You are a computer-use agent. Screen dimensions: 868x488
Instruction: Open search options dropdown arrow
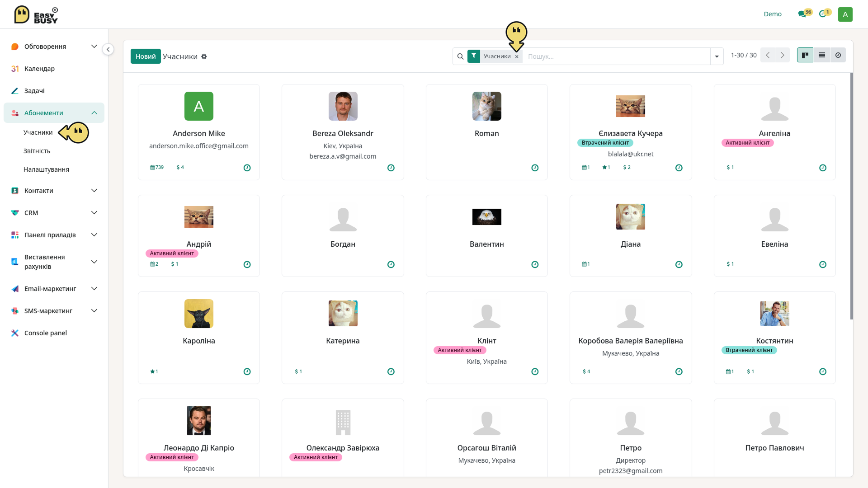717,56
